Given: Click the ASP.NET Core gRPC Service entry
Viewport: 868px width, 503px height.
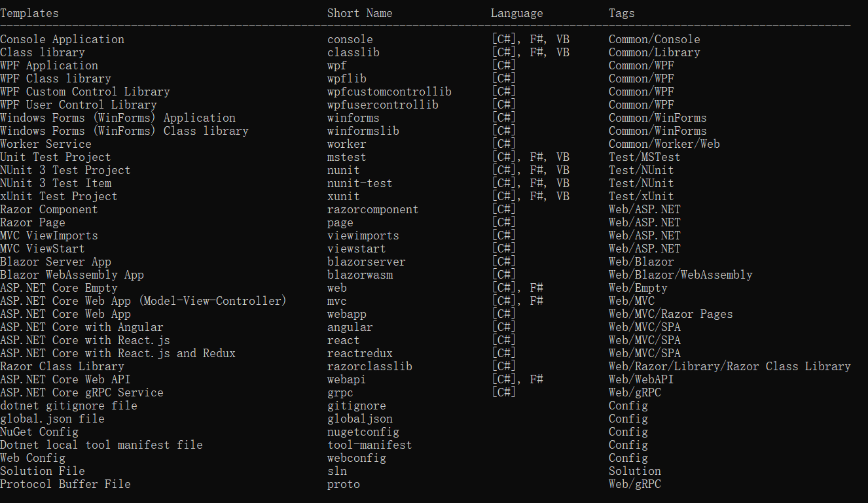Looking at the screenshot, I should point(82,392).
